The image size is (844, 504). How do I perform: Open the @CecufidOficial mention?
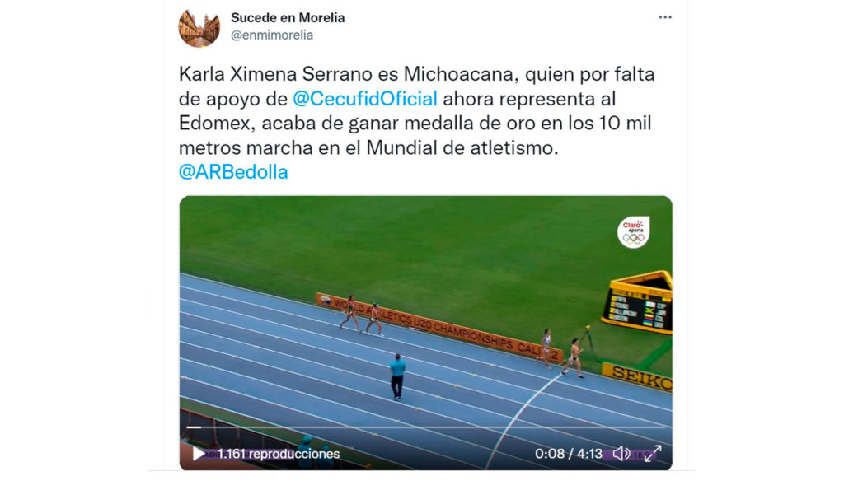point(365,99)
